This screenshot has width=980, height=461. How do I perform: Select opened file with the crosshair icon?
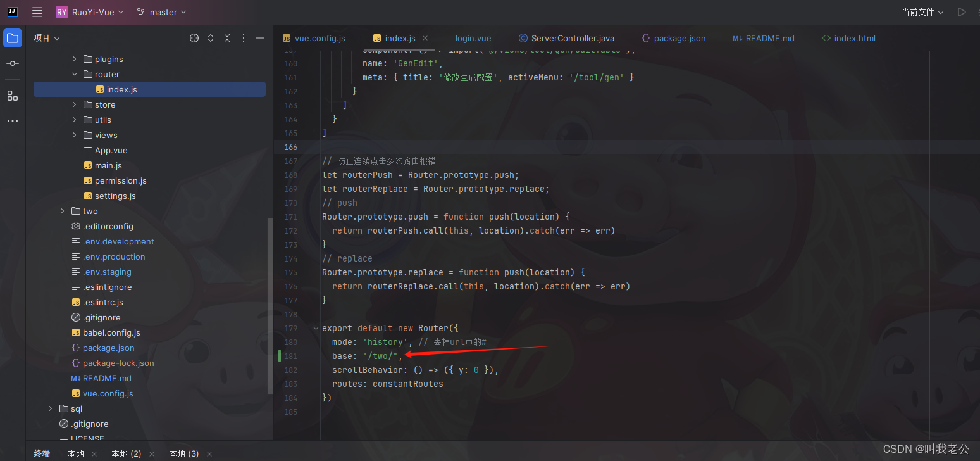click(194, 38)
